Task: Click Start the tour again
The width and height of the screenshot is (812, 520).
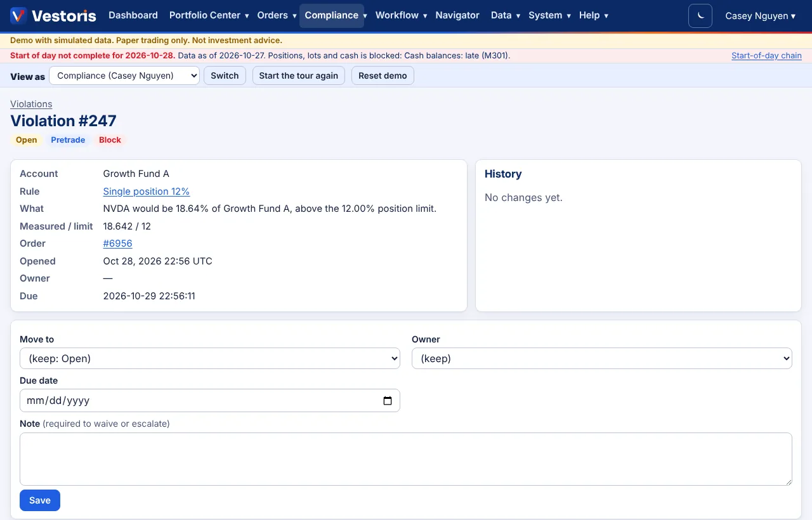Action: (299, 75)
